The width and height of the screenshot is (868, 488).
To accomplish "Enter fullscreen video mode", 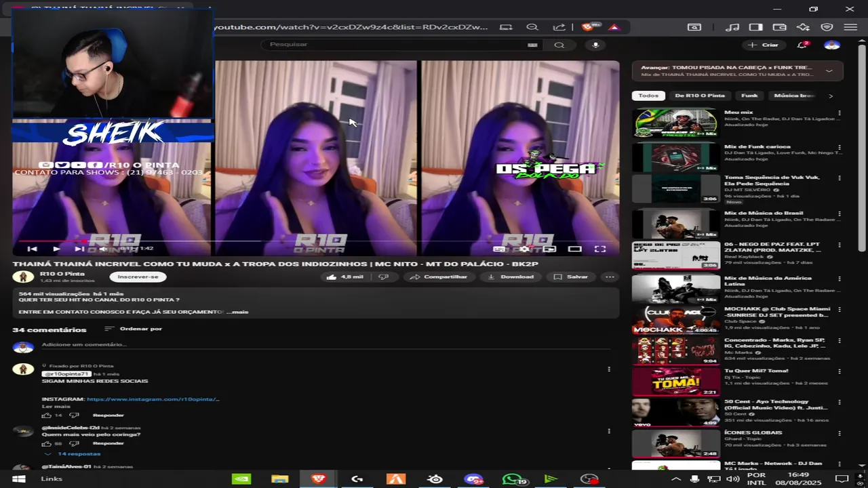I will coord(600,249).
